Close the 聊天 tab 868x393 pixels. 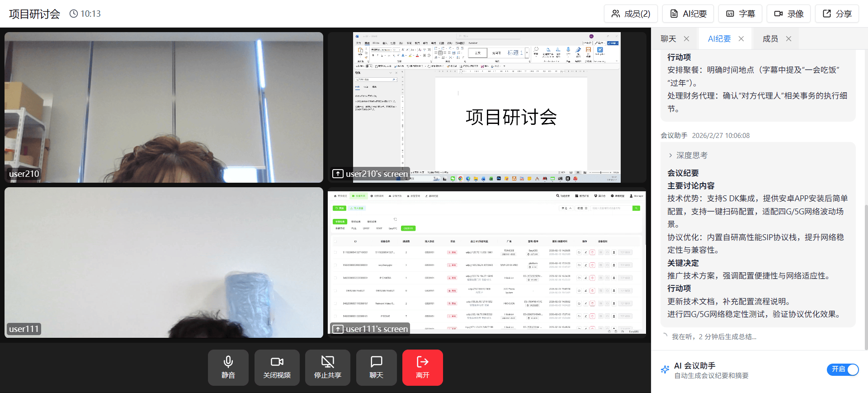[x=686, y=39]
